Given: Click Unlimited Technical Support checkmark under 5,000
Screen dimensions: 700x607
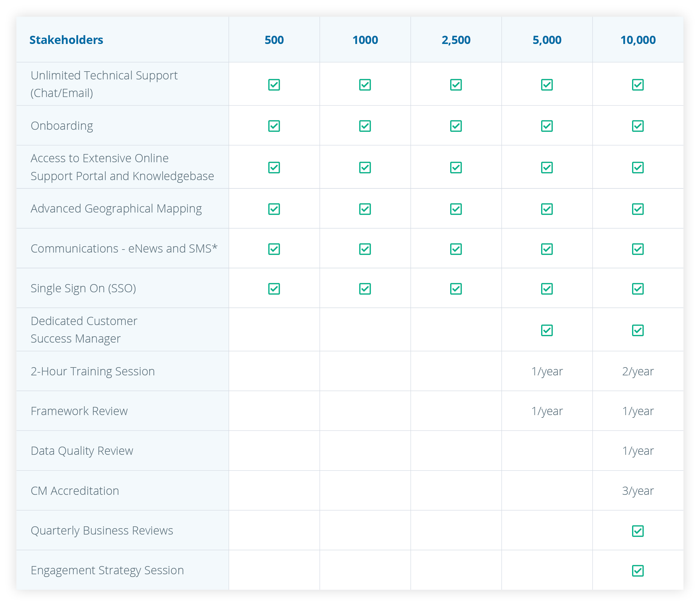Looking at the screenshot, I should click(x=547, y=85).
